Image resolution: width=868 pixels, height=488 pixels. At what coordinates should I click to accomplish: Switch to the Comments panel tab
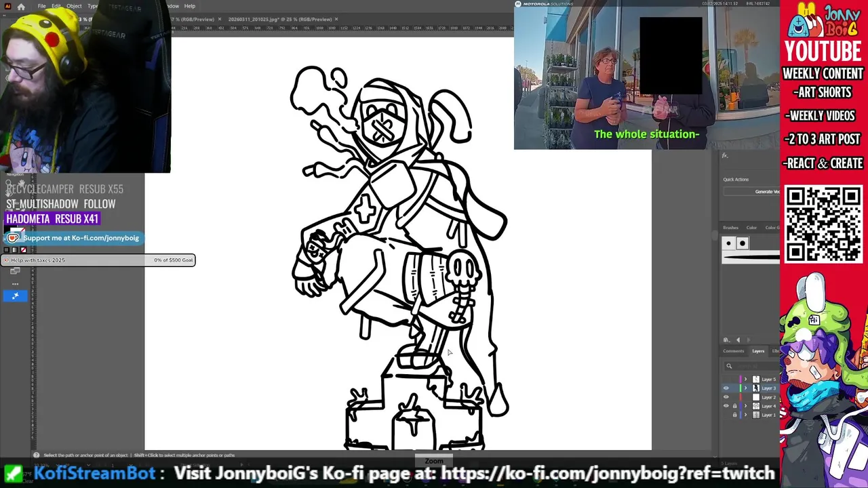pyautogui.click(x=733, y=351)
